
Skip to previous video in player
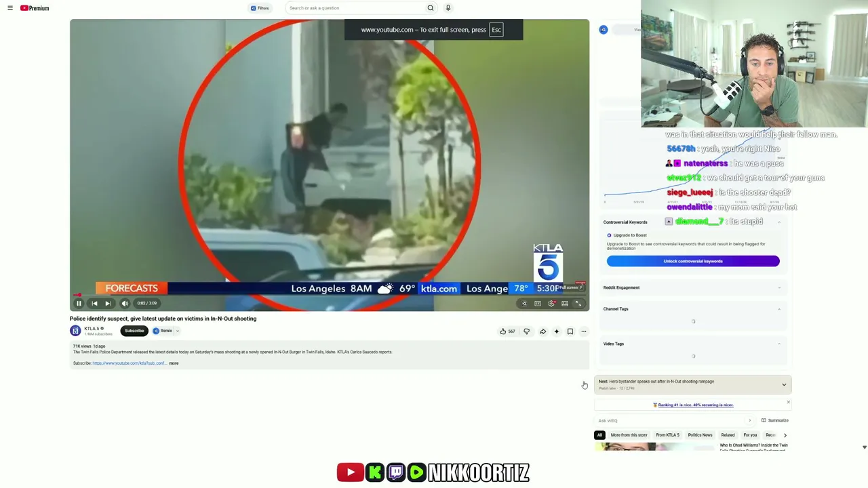pyautogui.click(x=94, y=304)
